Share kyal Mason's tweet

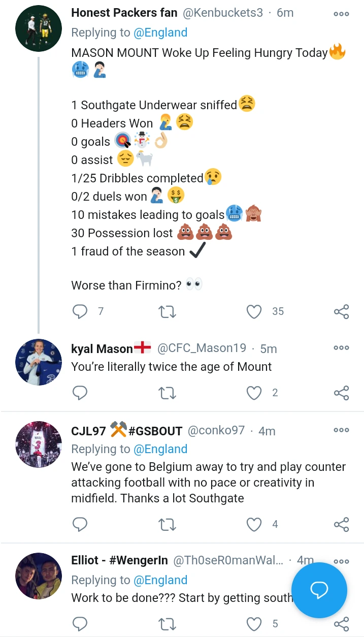tap(341, 393)
